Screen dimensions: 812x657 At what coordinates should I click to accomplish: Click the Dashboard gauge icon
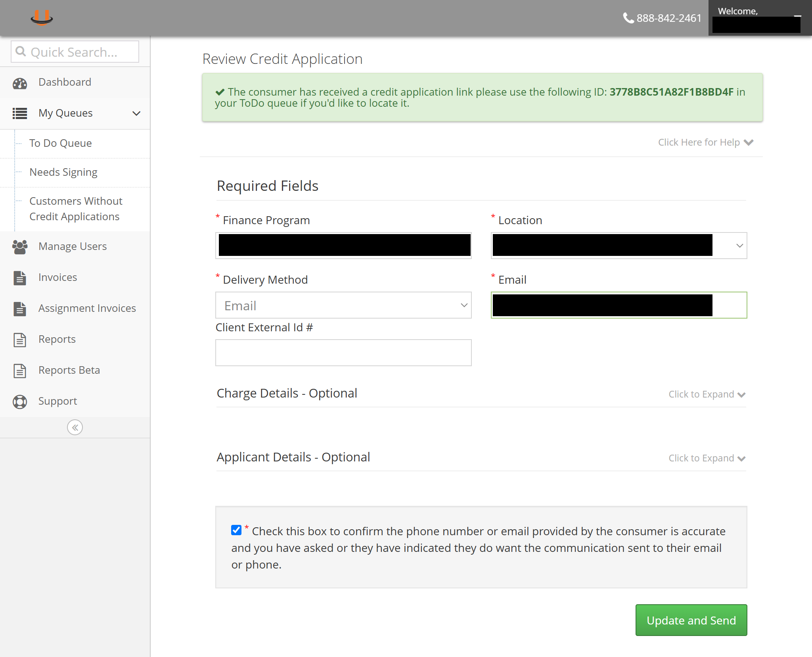(x=20, y=83)
